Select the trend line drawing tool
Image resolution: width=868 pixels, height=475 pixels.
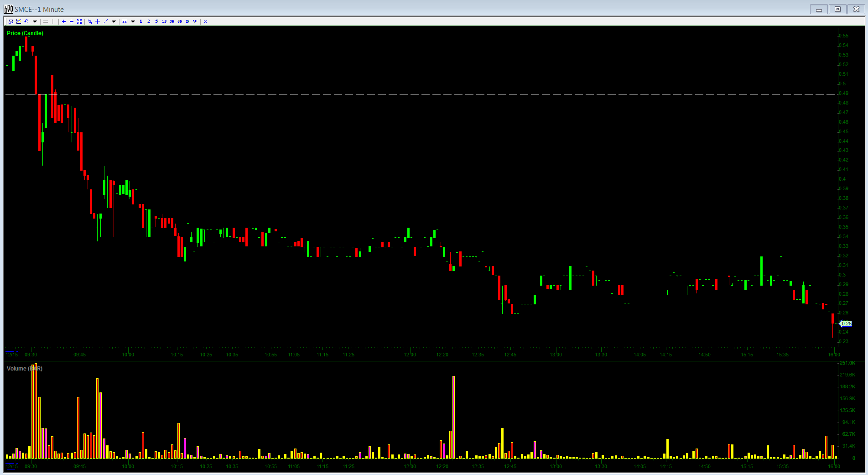pyautogui.click(x=106, y=21)
